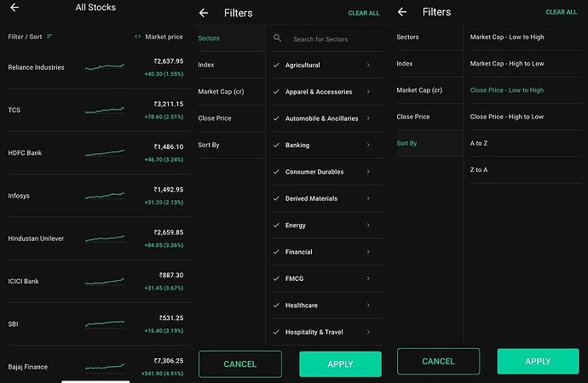Open the Filter / Sort icon

point(49,37)
